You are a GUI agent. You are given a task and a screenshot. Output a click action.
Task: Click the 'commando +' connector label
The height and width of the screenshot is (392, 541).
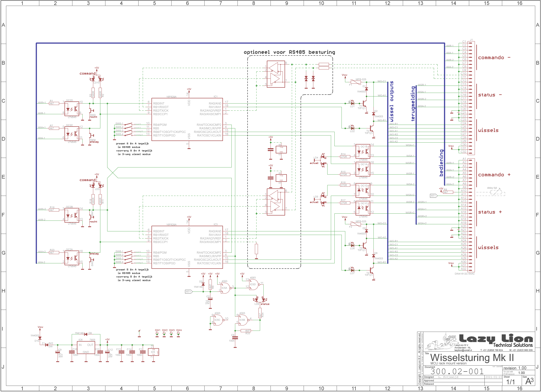pos(494,175)
